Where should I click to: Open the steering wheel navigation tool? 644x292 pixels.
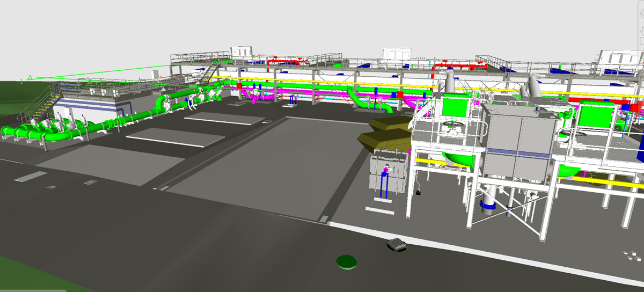pos(641,14)
